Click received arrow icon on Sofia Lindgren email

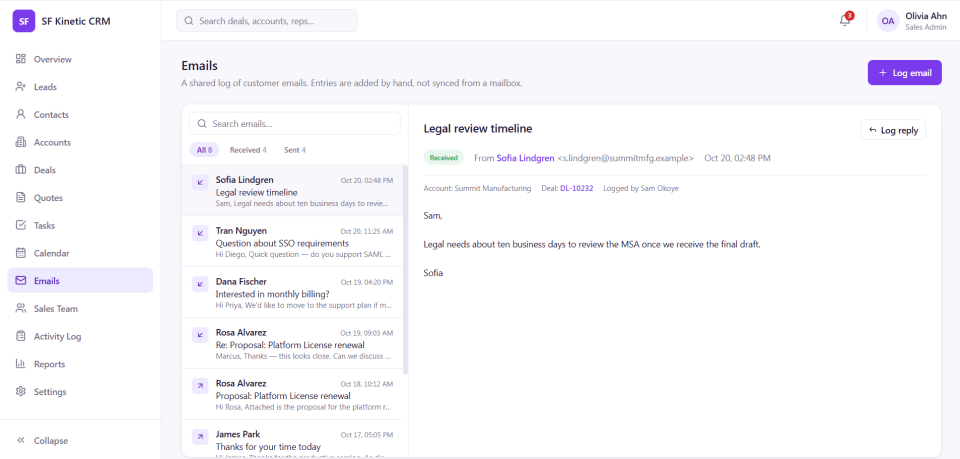[x=200, y=182]
